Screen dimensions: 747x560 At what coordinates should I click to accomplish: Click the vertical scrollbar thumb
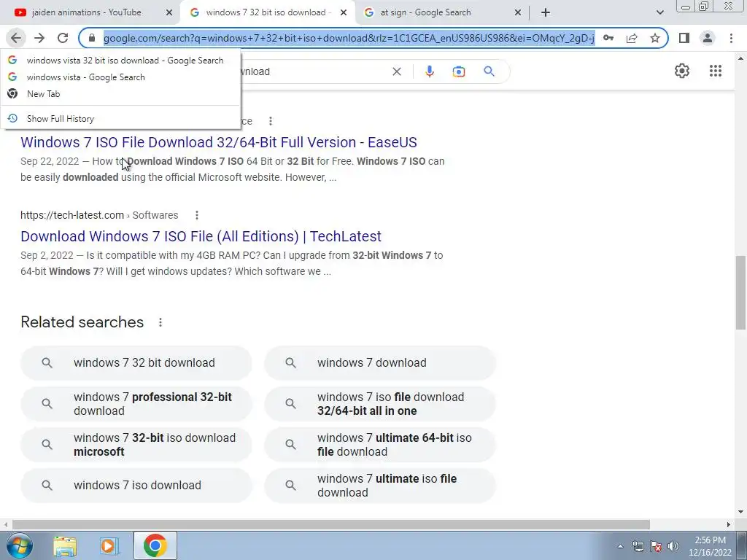pos(740,292)
